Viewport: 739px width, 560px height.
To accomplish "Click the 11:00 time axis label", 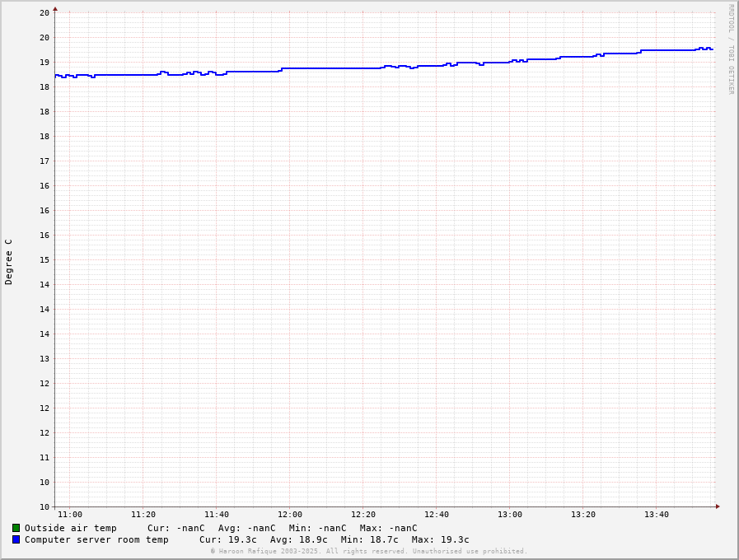I will [x=70, y=515].
